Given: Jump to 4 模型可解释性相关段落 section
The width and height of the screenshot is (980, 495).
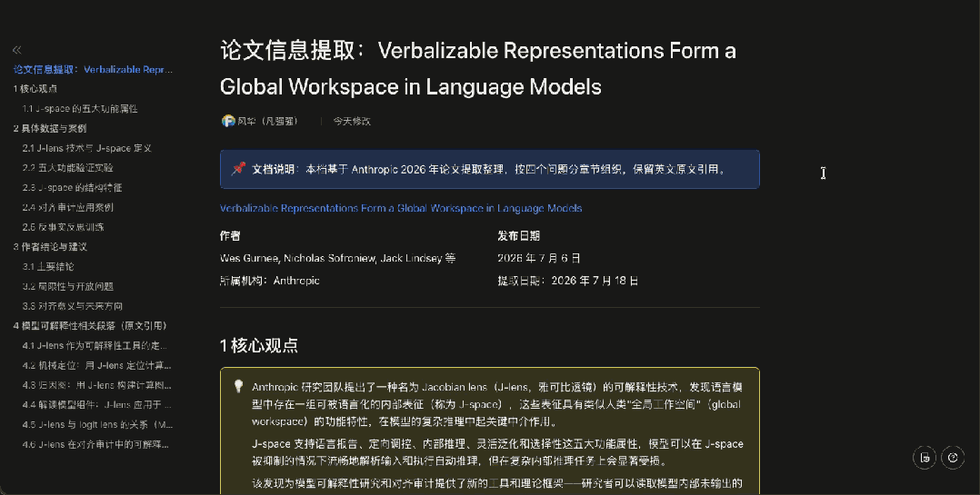Looking at the screenshot, I should click(x=89, y=326).
